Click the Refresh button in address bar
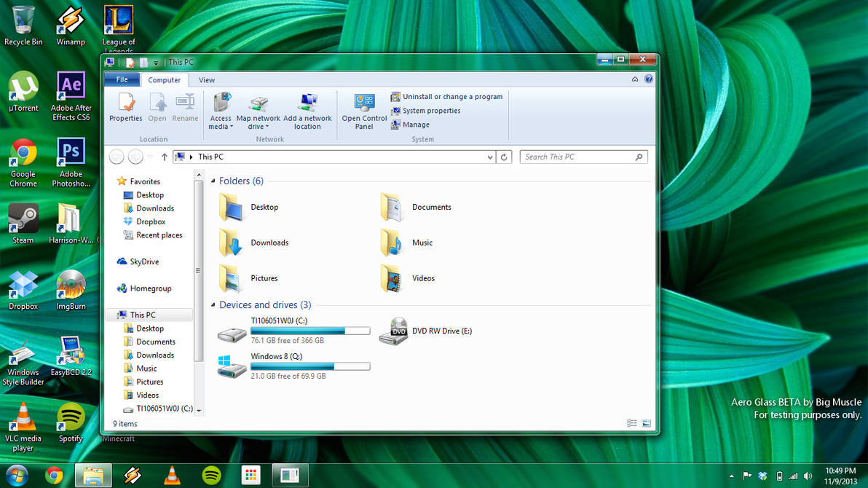The height and width of the screenshot is (488, 868). pyautogui.click(x=505, y=157)
